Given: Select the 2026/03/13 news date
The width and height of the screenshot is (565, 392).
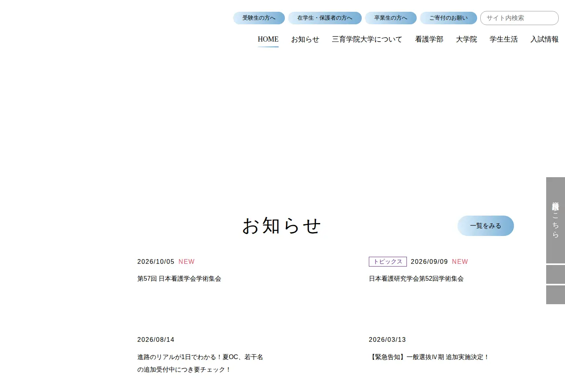Looking at the screenshot, I should click(387, 339).
